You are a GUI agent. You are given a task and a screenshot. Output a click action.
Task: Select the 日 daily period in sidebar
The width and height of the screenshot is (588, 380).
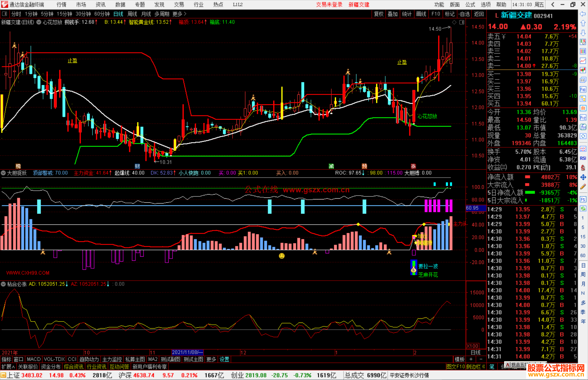pos(583,265)
